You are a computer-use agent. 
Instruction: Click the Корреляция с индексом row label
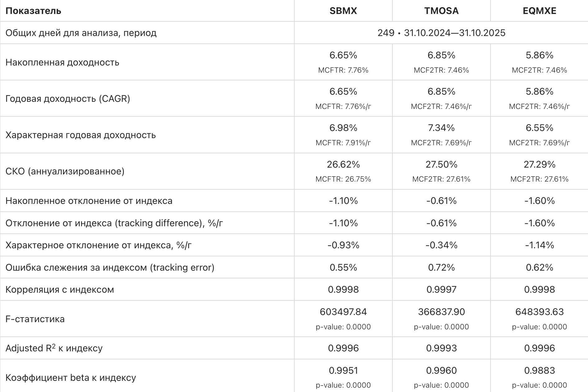click(x=60, y=290)
